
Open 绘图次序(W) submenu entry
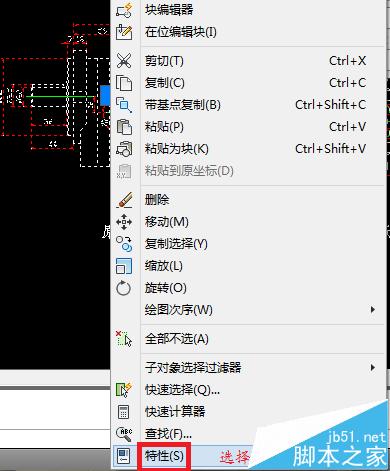coord(178,310)
